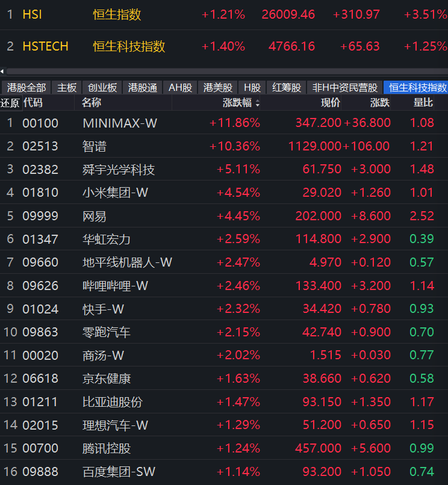The width and height of the screenshot is (448, 485).
Task: Select the 港美股 tab
Action: click(217, 87)
